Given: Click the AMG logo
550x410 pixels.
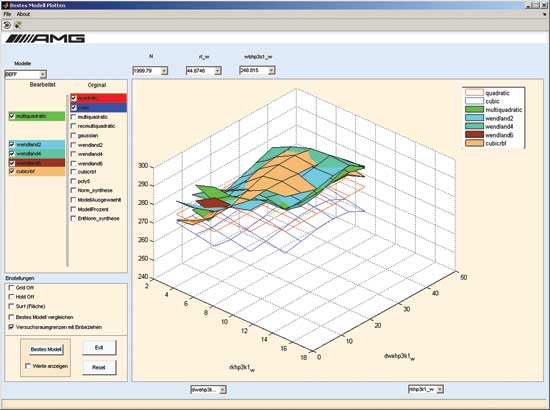Looking at the screenshot, I should click(x=45, y=38).
